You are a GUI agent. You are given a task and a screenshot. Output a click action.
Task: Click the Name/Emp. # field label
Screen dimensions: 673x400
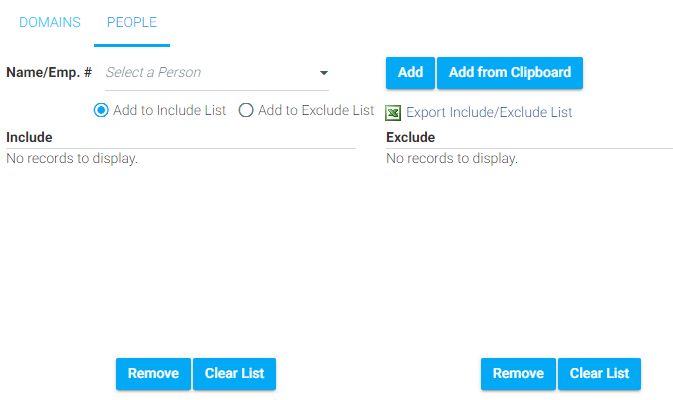coord(49,72)
